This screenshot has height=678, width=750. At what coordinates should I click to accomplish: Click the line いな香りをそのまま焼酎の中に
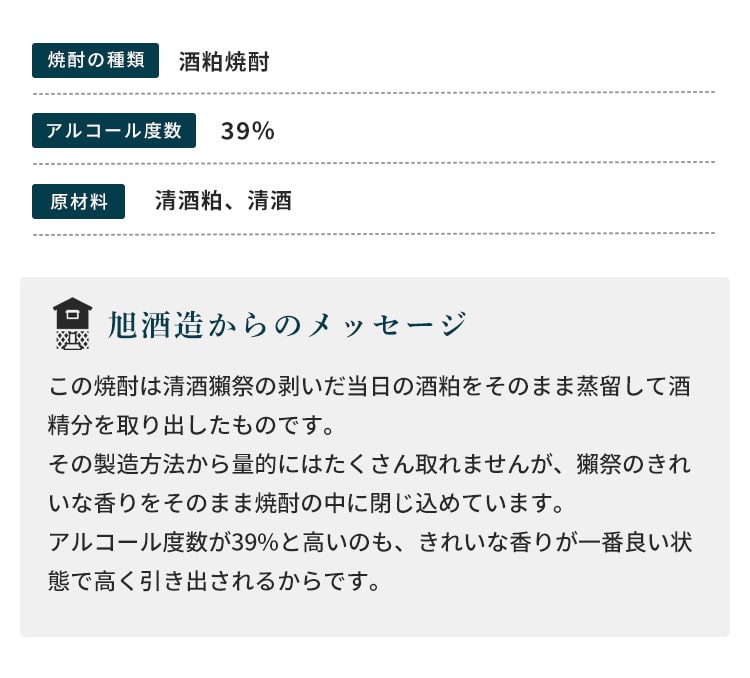coord(306,503)
